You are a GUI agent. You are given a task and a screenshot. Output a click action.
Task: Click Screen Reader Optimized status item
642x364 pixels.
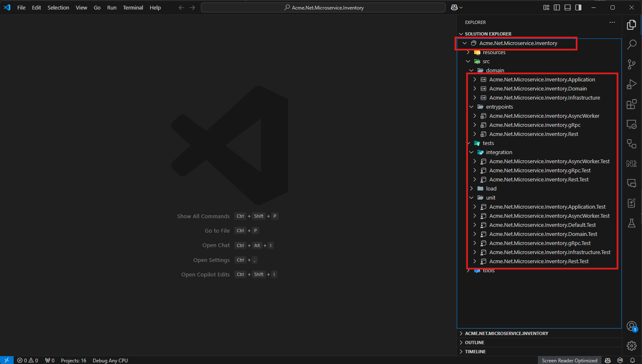pos(570,360)
